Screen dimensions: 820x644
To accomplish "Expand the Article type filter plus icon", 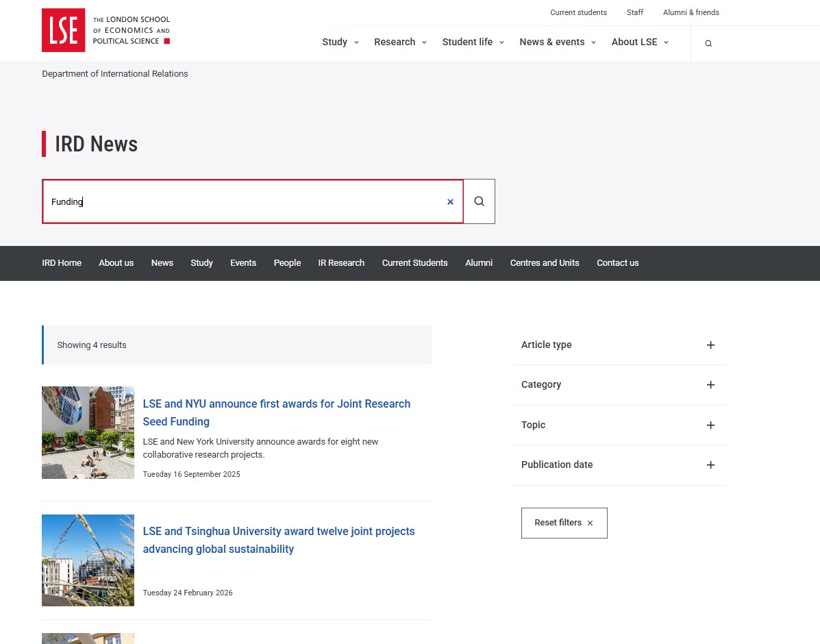I will [710, 345].
